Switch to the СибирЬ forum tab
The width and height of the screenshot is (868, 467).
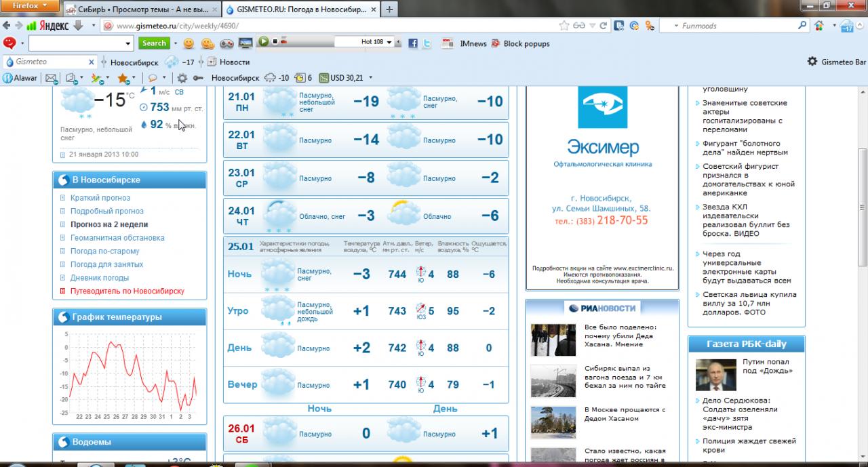pos(141,9)
